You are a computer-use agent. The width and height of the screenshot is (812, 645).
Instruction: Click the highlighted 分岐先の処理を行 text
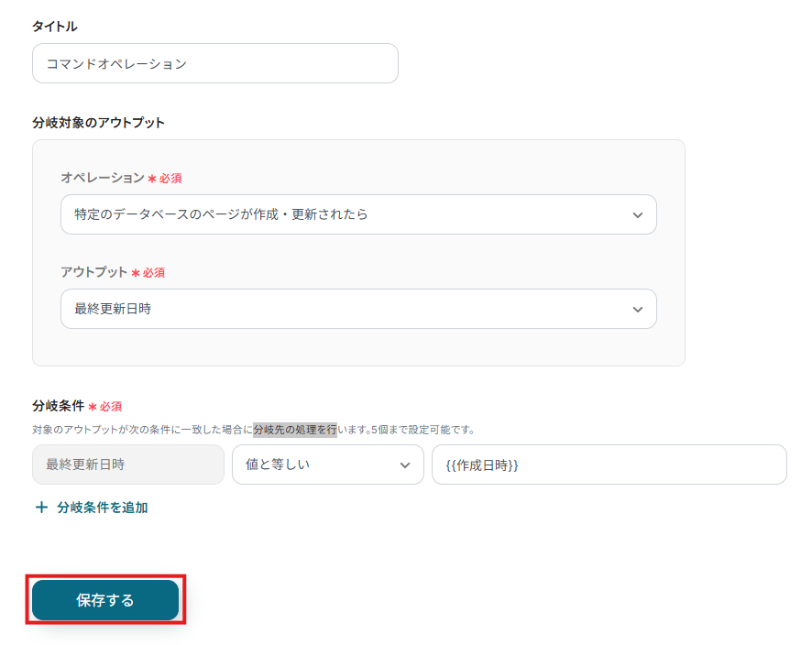click(x=295, y=430)
